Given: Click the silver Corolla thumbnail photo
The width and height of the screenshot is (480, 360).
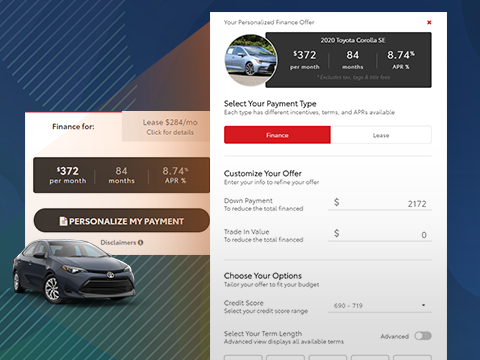Looking at the screenshot, I should tap(251, 60).
